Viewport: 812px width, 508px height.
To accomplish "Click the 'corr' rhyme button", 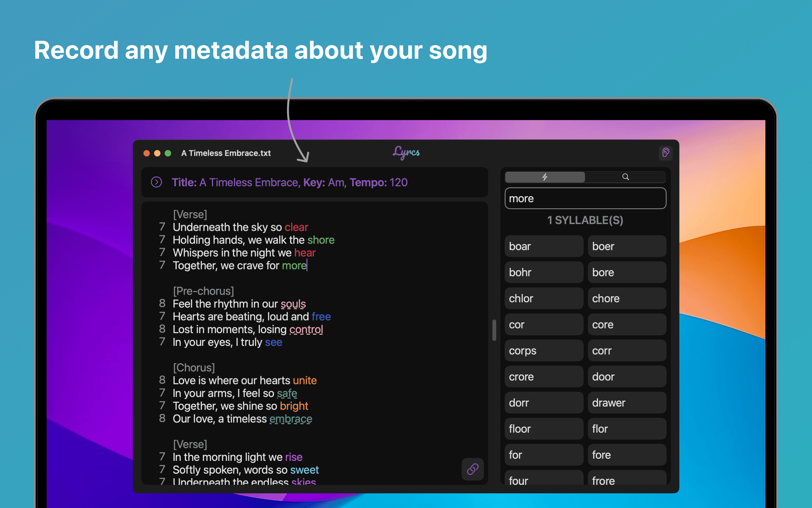I will [627, 351].
